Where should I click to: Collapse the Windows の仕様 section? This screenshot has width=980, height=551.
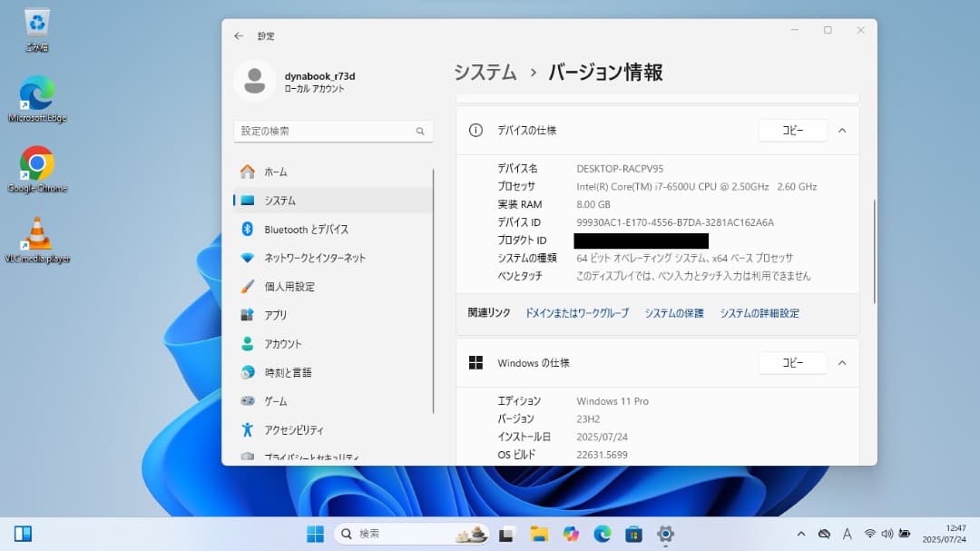click(842, 362)
